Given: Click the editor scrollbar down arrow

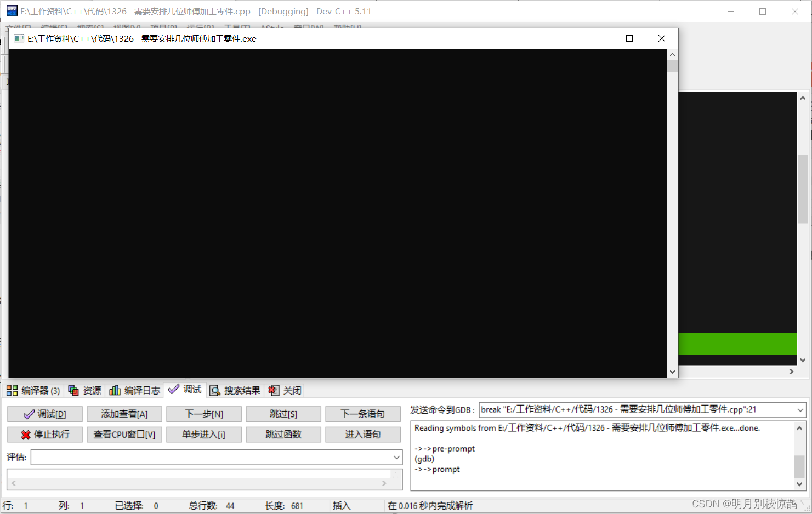Looking at the screenshot, I should coord(803,360).
